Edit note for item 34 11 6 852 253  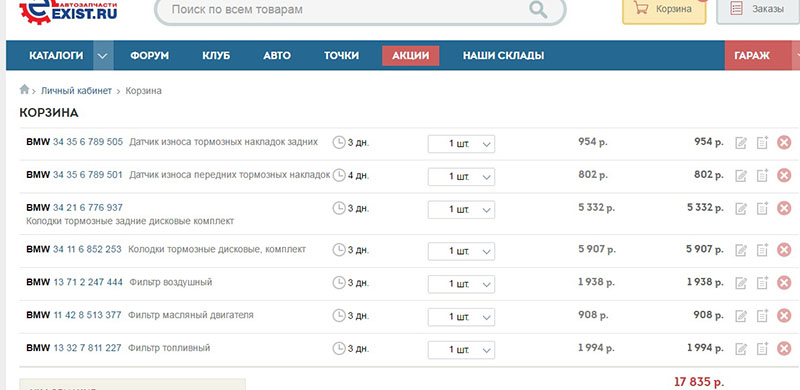click(x=741, y=250)
